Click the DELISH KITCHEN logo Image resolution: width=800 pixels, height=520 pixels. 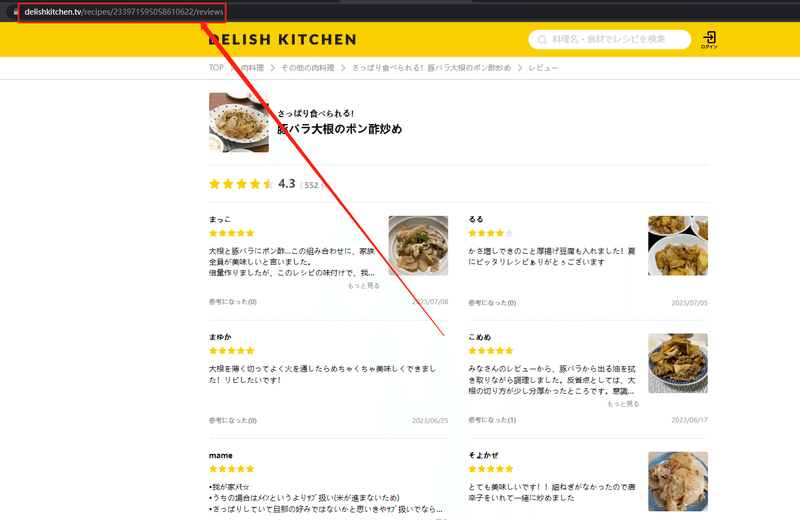283,39
